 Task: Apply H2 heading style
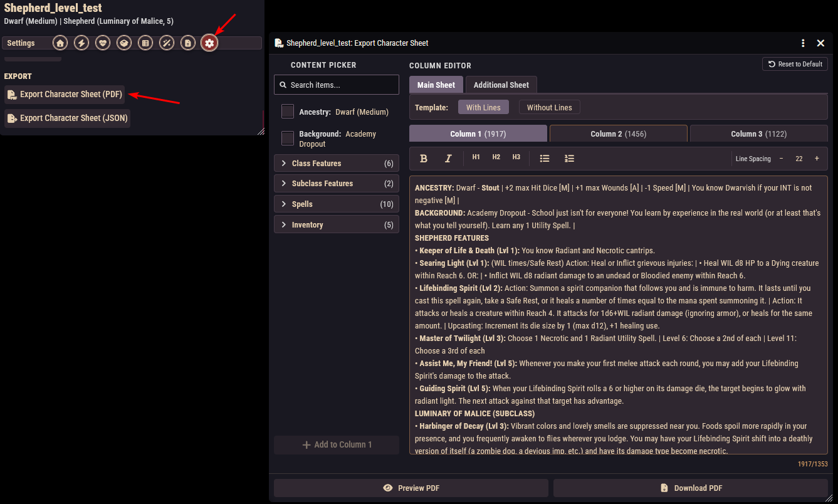(x=496, y=157)
